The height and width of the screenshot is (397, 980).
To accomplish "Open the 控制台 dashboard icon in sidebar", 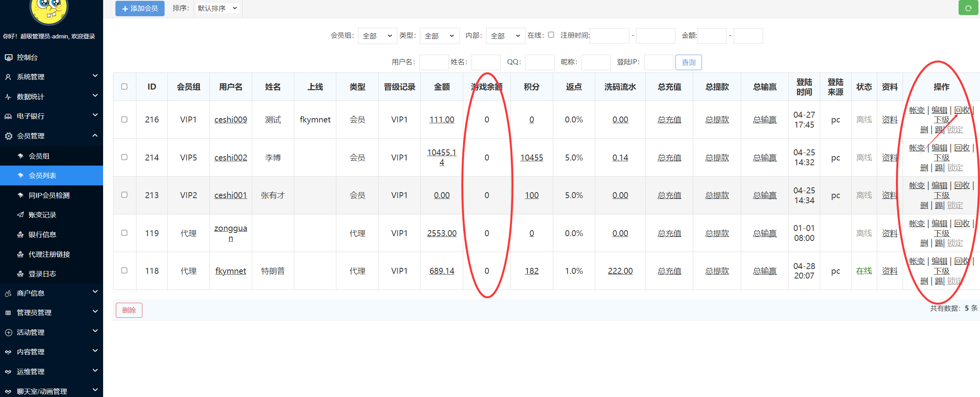I will click(9, 57).
